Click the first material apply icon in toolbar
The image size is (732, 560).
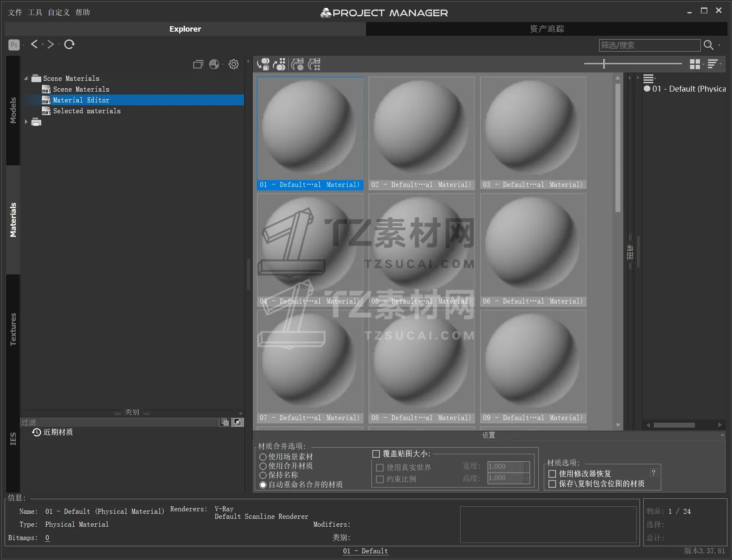pyautogui.click(x=263, y=64)
